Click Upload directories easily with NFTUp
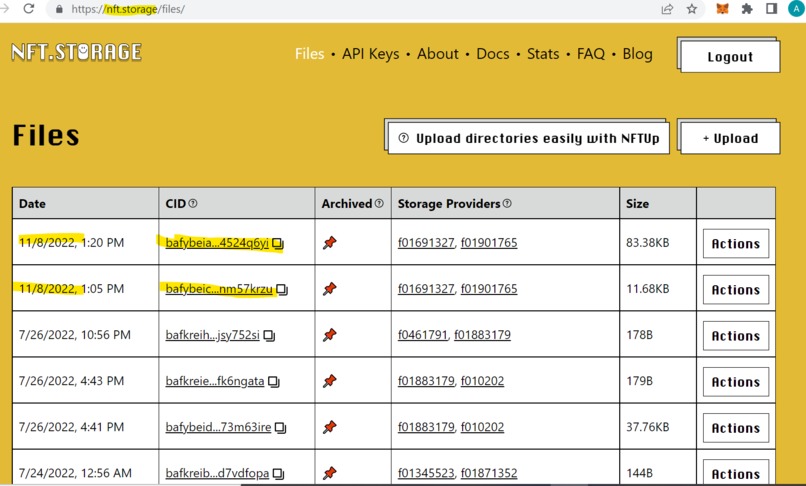The height and width of the screenshot is (486, 806). coord(528,138)
